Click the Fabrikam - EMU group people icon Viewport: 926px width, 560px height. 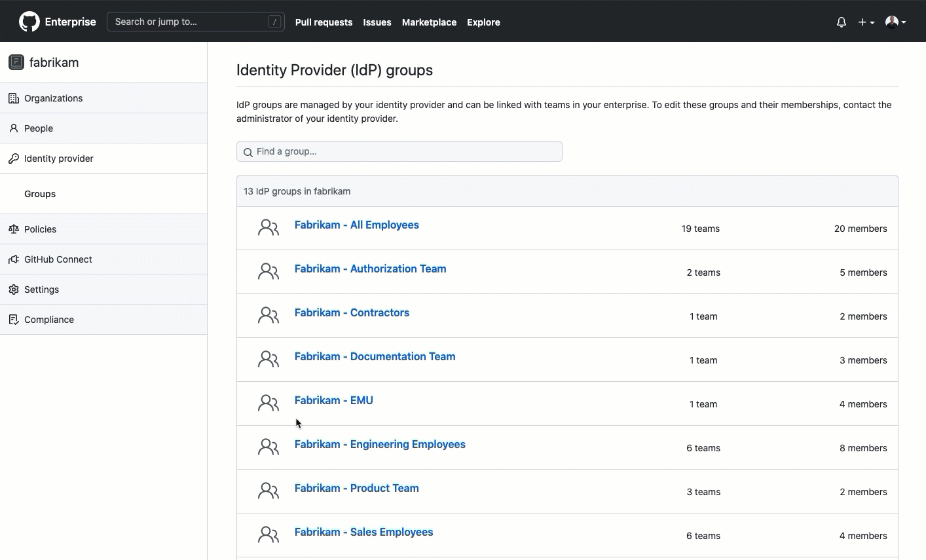[268, 403]
